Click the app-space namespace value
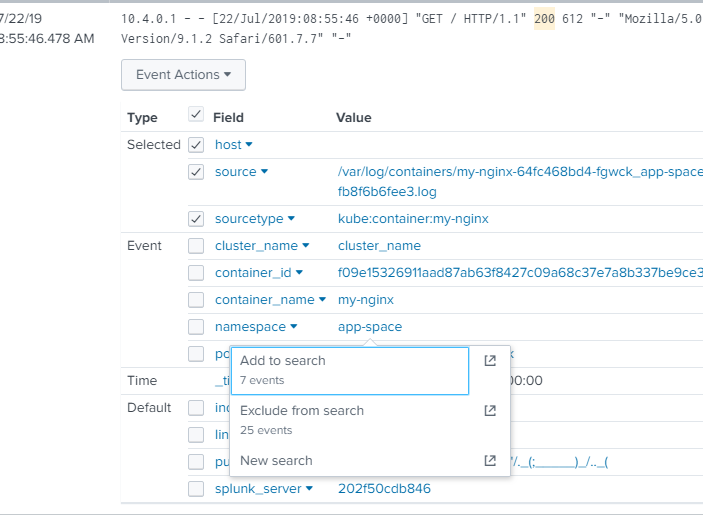This screenshot has height=515, width=703. click(x=369, y=327)
